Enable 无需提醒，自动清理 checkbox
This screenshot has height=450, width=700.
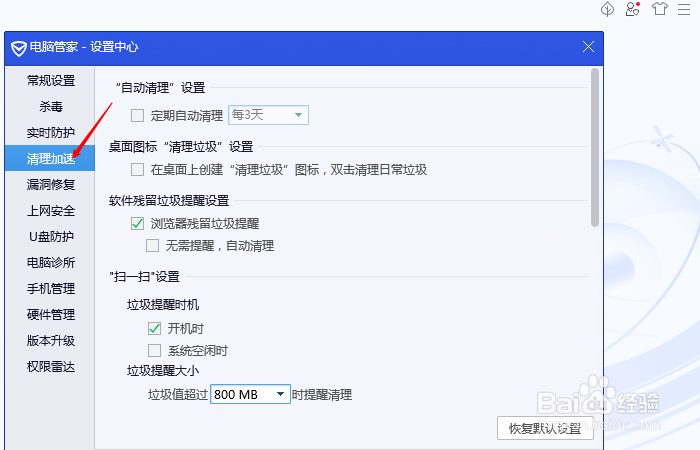pyautogui.click(x=153, y=246)
